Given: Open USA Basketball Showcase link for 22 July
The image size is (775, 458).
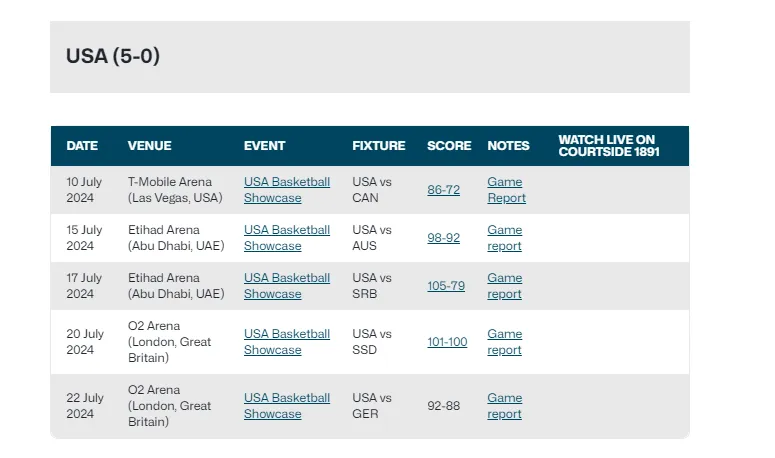Looking at the screenshot, I should coord(287,406).
